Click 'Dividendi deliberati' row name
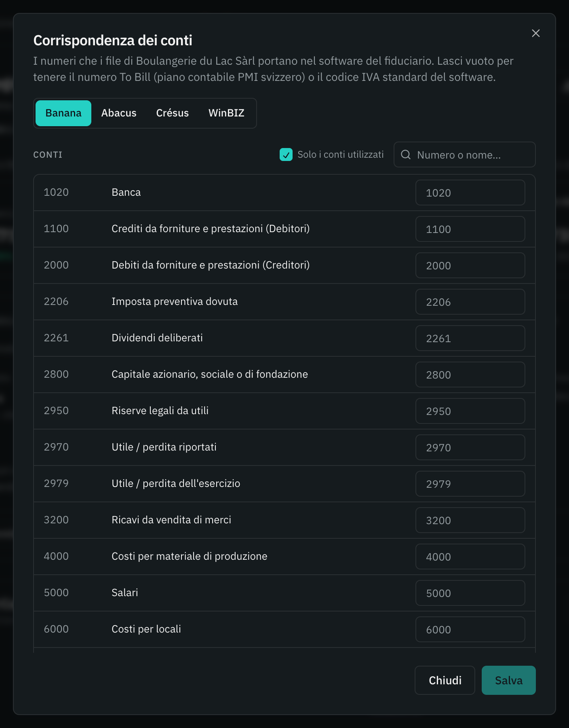This screenshot has height=728, width=569. 157,338
